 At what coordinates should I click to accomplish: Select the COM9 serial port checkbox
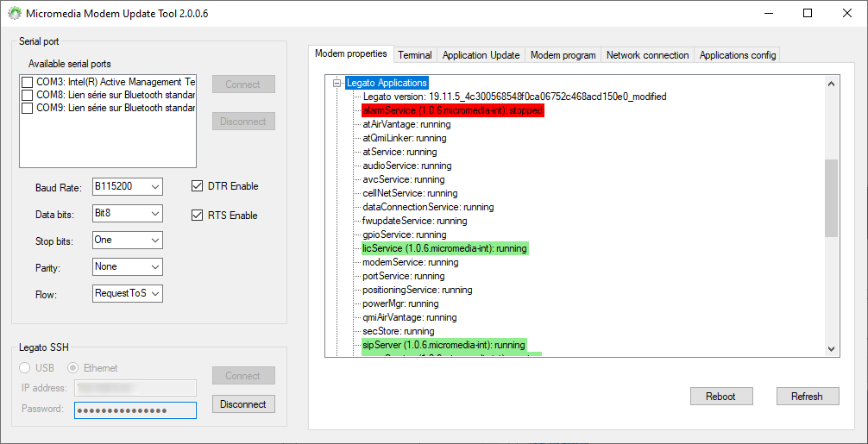[x=28, y=109]
